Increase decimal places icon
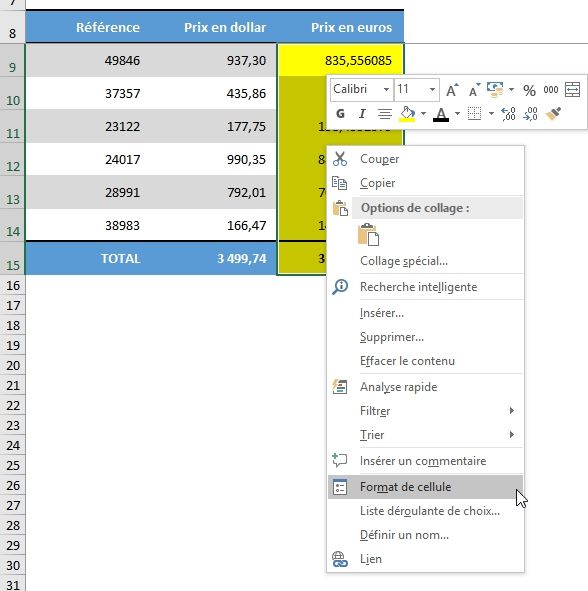588x591 pixels. click(x=508, y=113)
